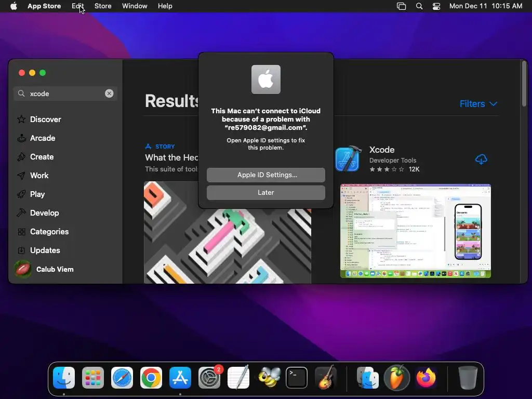The image size is (532, 399).
Task: Open the Window menu
Action: pyautogui.click(x=135, y=6)
